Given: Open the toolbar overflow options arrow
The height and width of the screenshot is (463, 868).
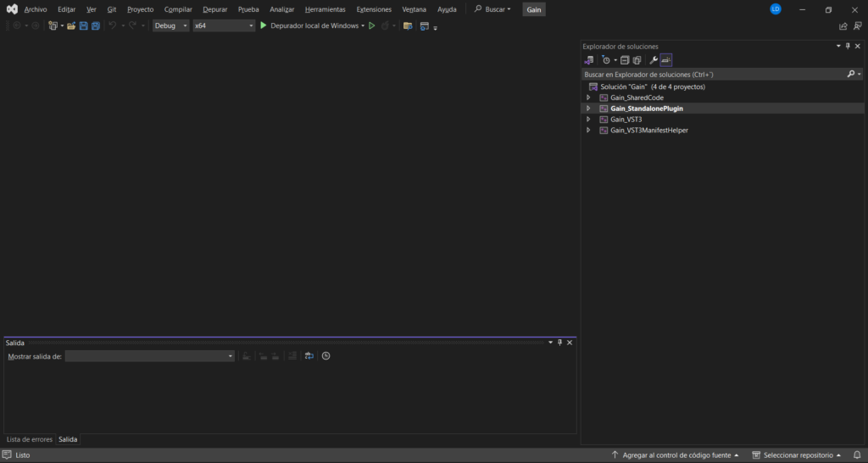Looking at the screenshot, I should coord(435,28).
